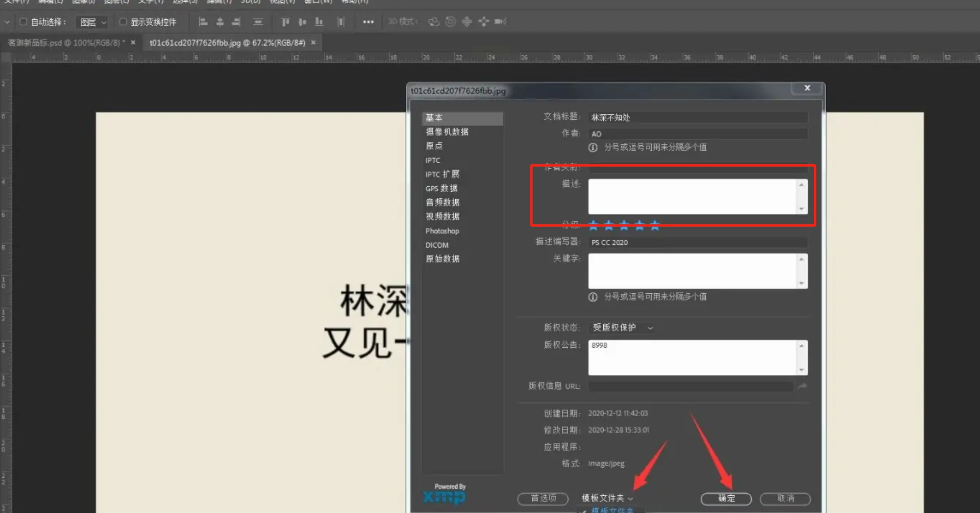Image resolution: width=980 pixels, height=513 pixels.
Task: Open the 模板文件夹 dropdown menu
Action: [607, 498]
